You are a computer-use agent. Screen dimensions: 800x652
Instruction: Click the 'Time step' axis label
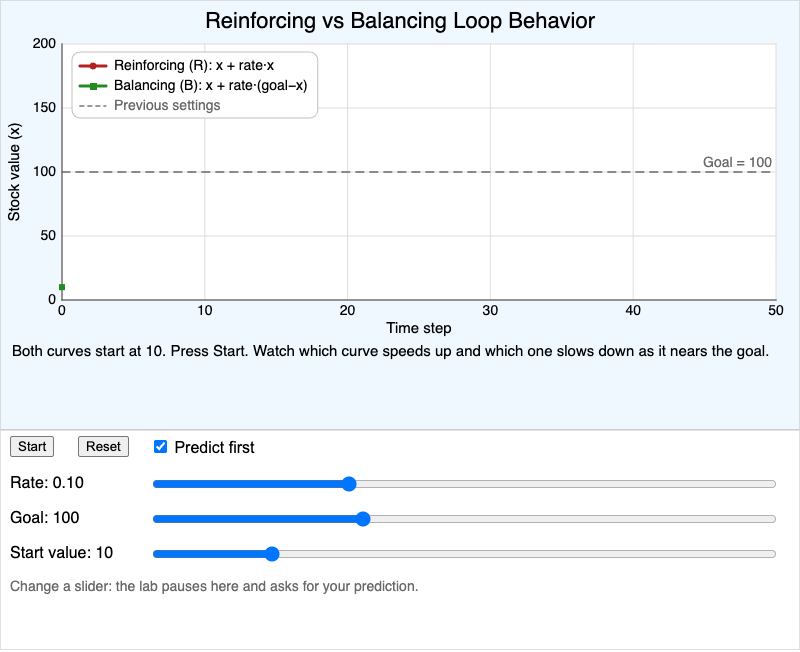coord(418,328)
